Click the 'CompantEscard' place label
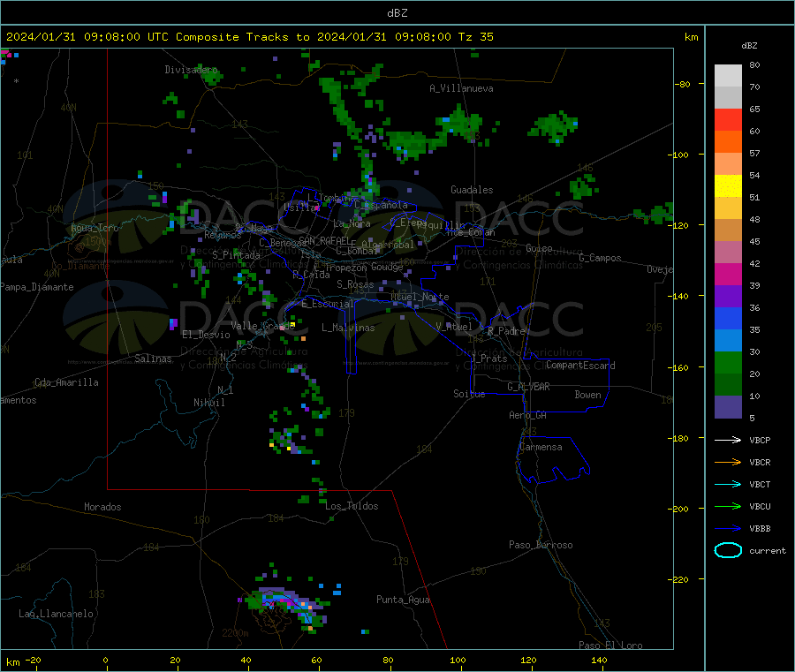This screenshot has width=795, height=672. pos(580,366)
